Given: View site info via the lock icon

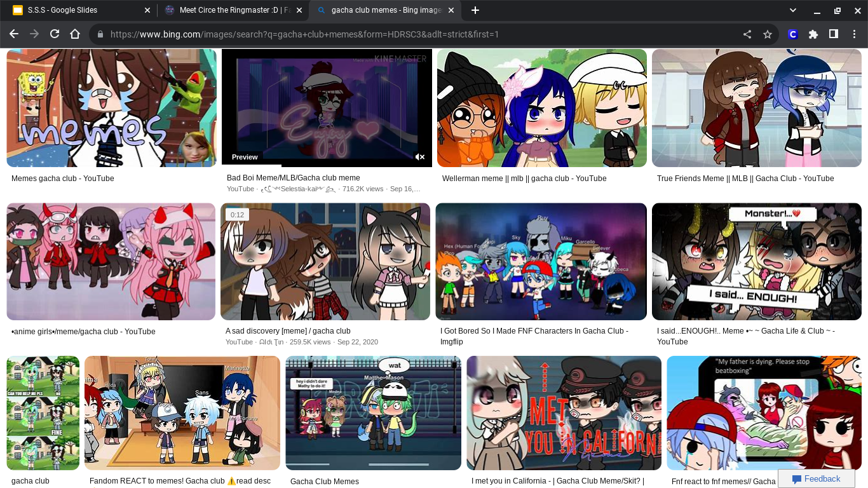Looking at the screenshot, I should click(100, 34).
